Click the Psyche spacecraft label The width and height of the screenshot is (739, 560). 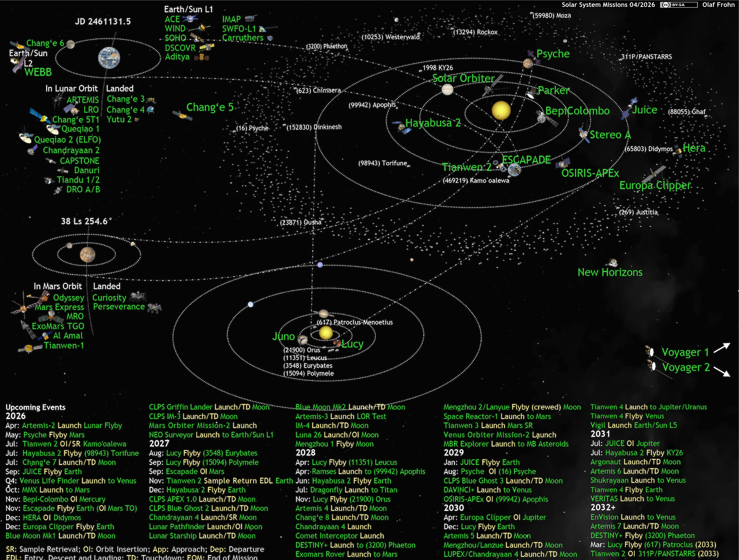pyautogui.click(x=553, y=54)
